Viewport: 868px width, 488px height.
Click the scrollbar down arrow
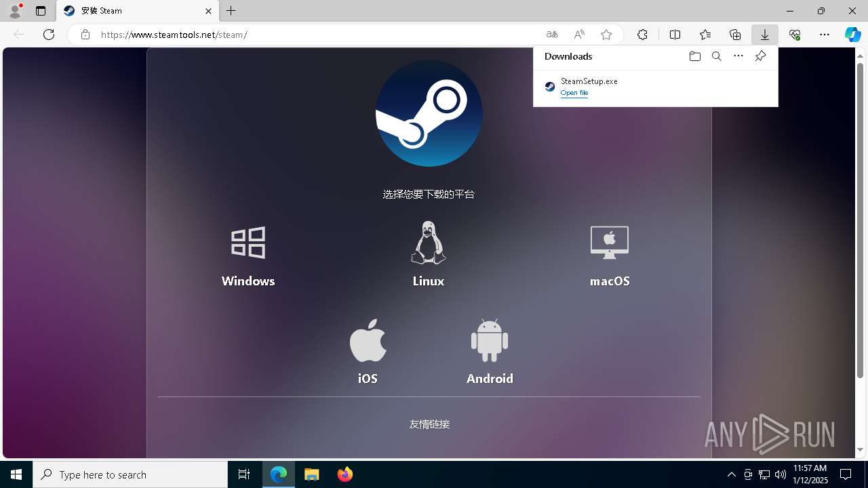[x=860, y=450]
